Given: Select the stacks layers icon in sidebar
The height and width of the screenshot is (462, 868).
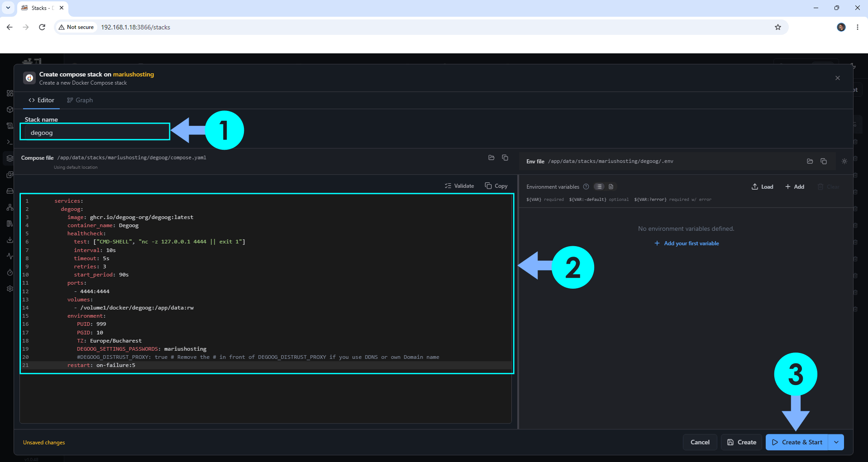Looking at the screenshot, I should pyautogui.click(x=10, y=158).
